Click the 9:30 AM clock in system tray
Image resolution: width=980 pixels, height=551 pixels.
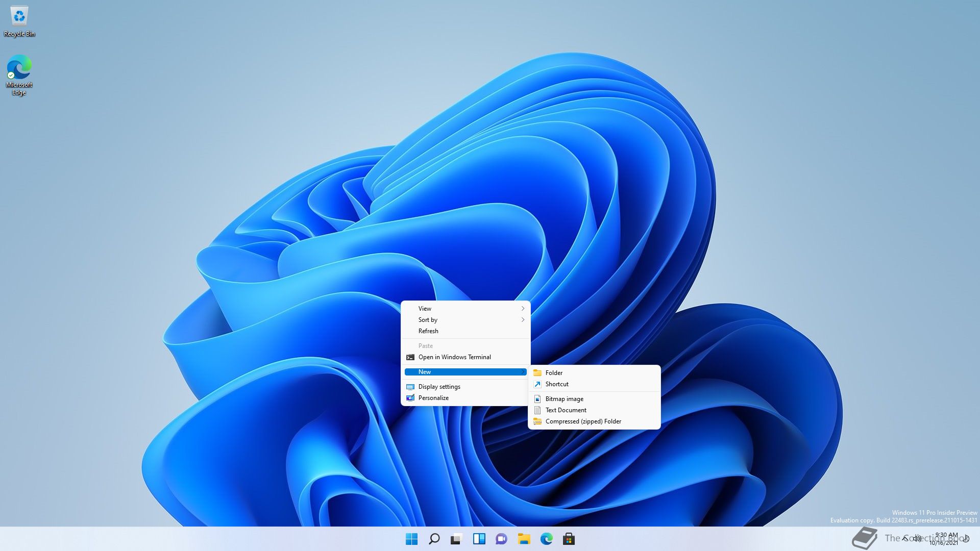pos(946,535)
